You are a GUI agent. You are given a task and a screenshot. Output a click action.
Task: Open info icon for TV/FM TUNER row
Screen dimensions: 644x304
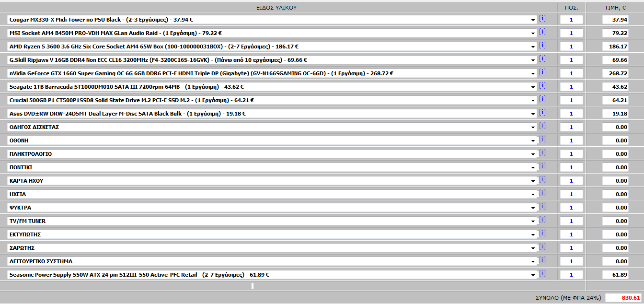pos(542,220)
